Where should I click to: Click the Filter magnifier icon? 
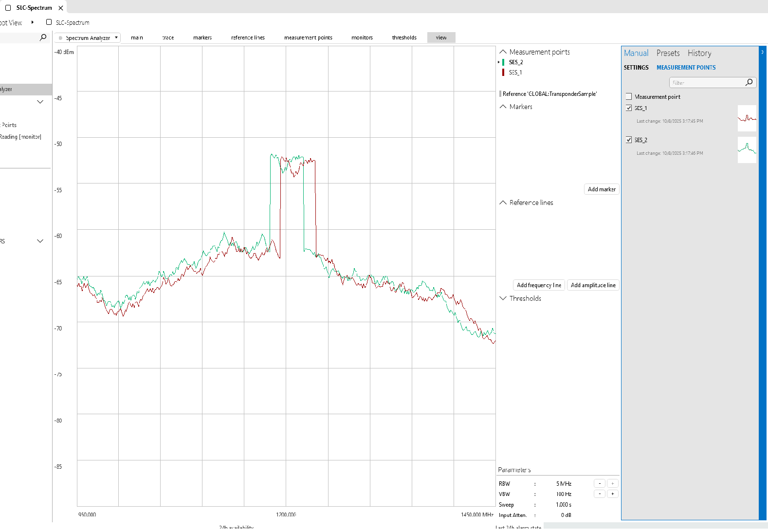[x=749, y=82]
